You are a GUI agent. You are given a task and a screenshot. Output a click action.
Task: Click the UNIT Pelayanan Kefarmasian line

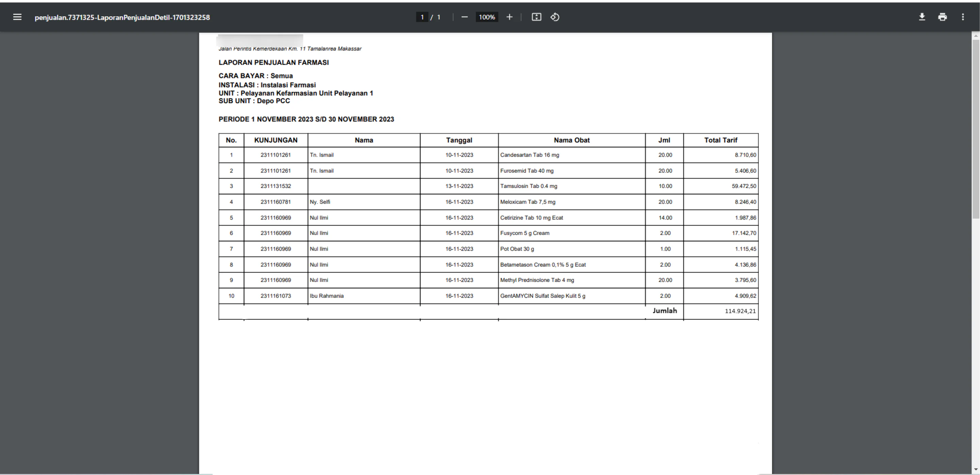click(x=295, y=93)
